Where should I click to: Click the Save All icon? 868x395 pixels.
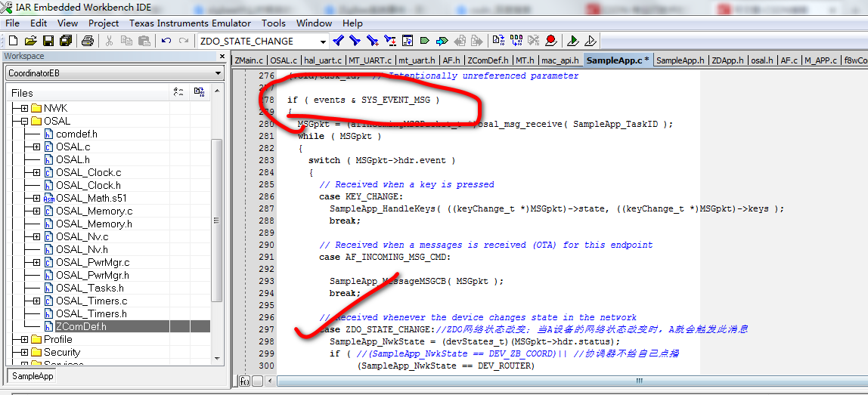[65, 41]
